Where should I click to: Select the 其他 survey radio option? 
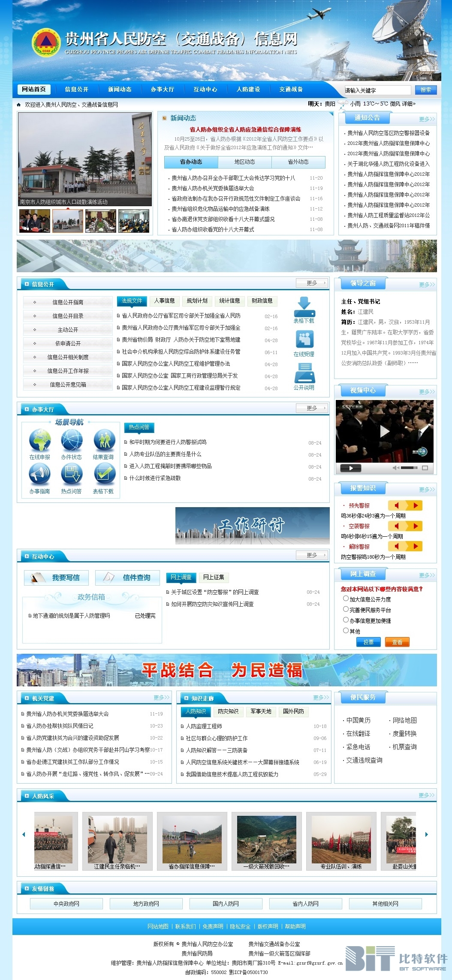tap(346, 631)
